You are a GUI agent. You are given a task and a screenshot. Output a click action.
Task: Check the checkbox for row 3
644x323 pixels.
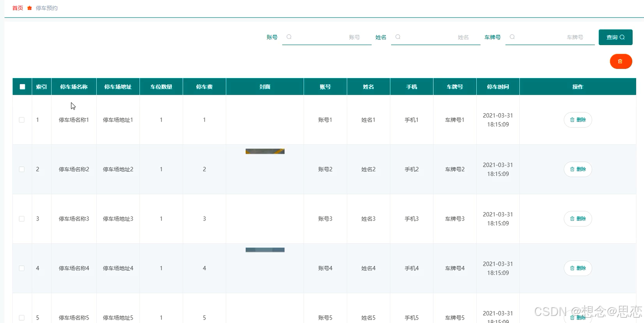(22, 219)
